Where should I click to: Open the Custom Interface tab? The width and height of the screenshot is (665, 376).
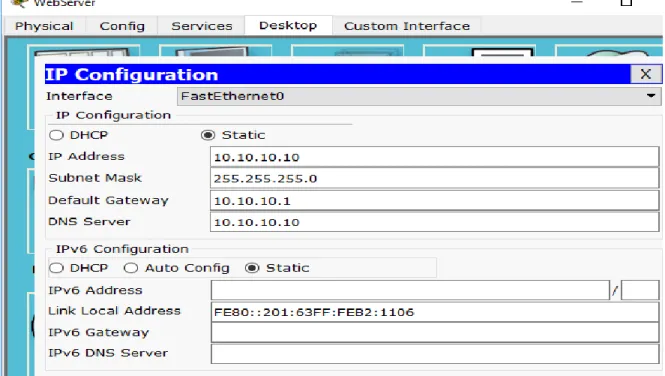(407, 26)
